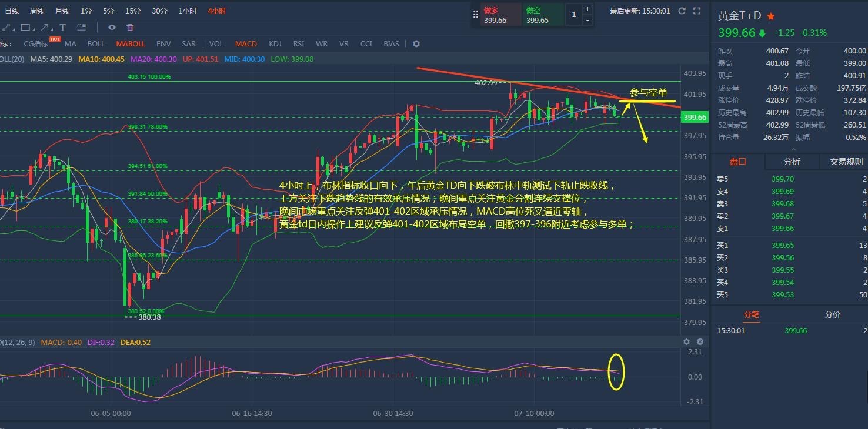Switch to the CCI sub-indicator
868x429 pixels.
coord(366,44)
